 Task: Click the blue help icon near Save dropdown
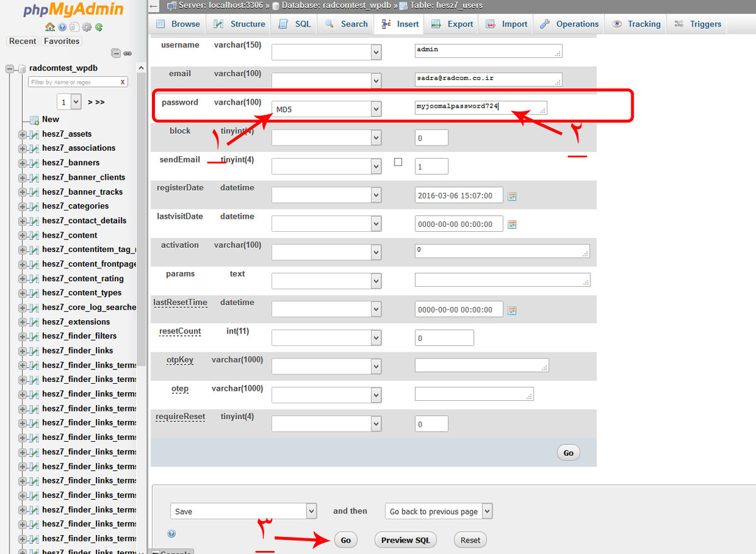coord(171,534)
